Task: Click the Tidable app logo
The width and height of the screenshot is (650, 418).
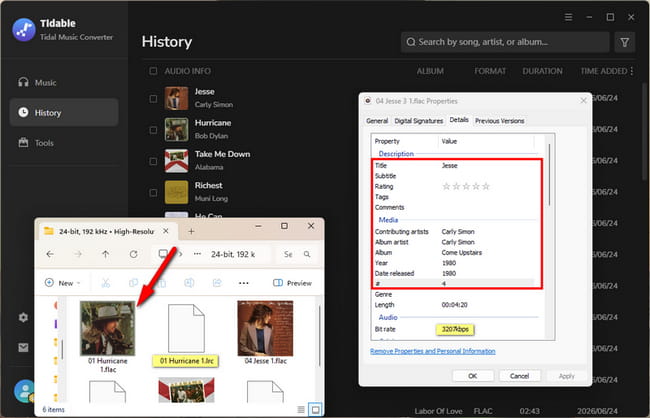Action: [x=24, y=29]
